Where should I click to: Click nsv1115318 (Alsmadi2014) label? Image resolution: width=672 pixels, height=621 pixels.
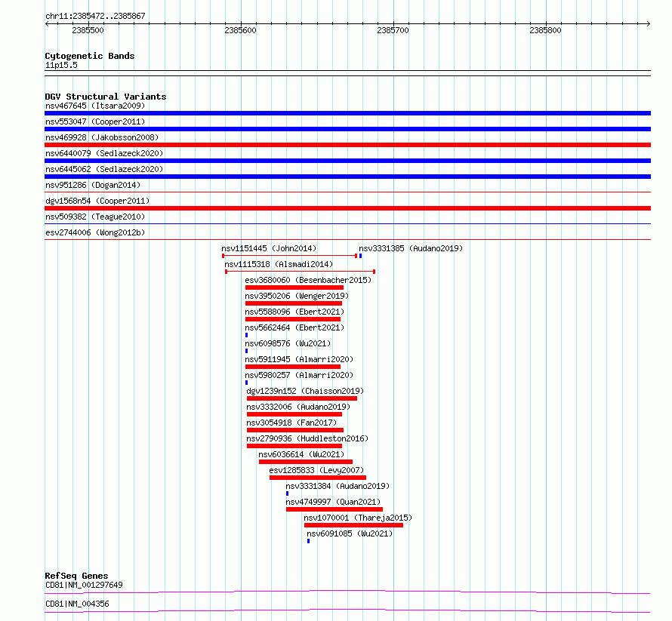point(279,264)
